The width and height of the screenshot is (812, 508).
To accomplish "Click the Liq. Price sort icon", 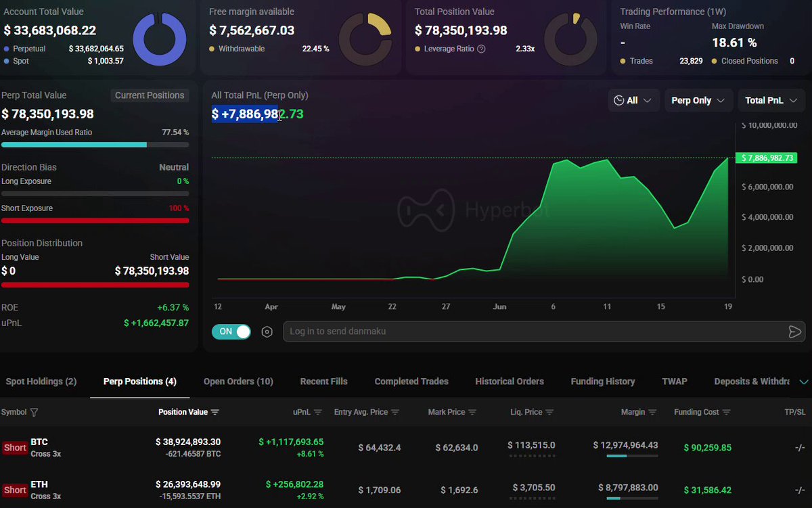I will pos(550,412).
